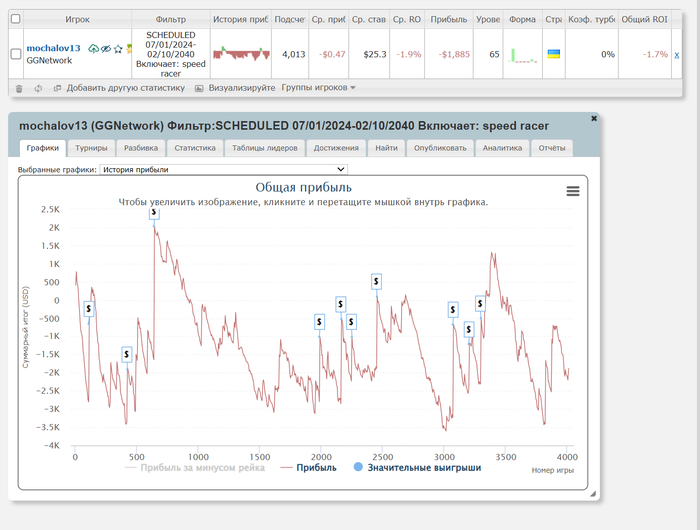Click the 'GGNetwork' network label under mochalov13
Image resolution: width=700 pixels, height=530 pixels.
[x=49, y=60]
